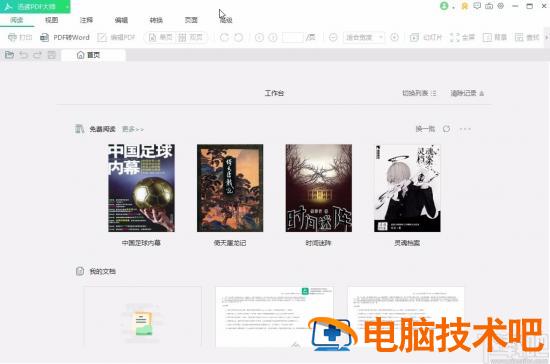Open the last ribbon tab under the cursor
550x364 pixels.
coord(226,20)
